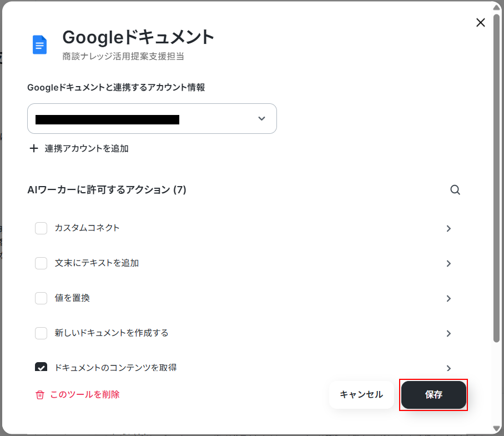Click the trash icon beside このツールを削除

tap(40, 395)
